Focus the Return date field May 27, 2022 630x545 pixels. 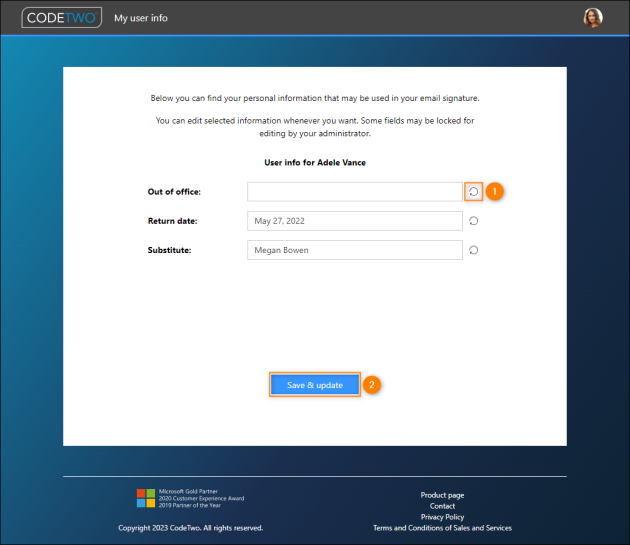(x=354, y=221)
